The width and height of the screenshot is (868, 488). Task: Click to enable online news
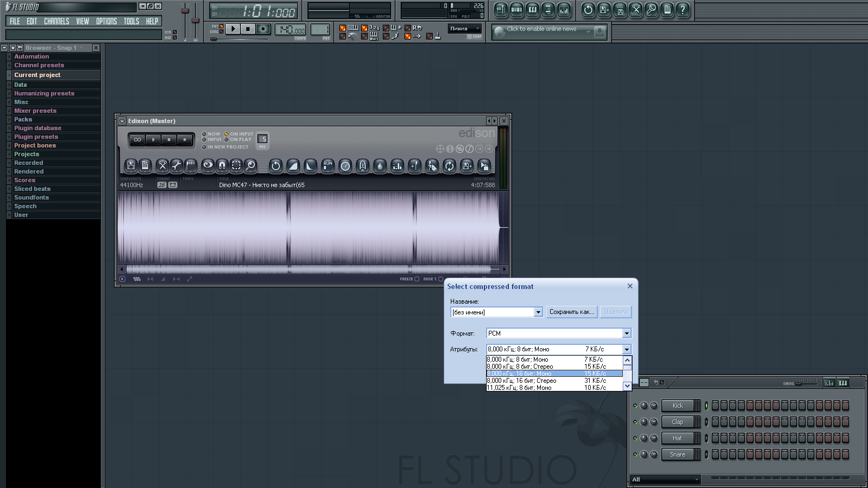541,29
